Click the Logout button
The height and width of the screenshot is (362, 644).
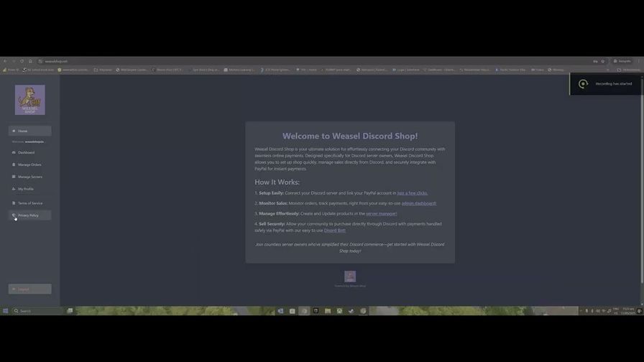pyautogui.click(x=30, y=289)
